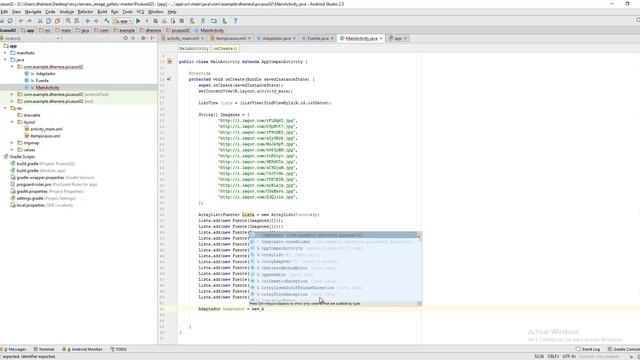Click the Project Structure toolbar icon

point(214,21)
